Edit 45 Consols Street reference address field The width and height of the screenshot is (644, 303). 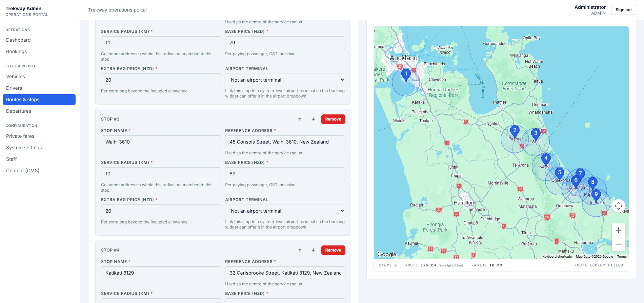tap(285, 142)
